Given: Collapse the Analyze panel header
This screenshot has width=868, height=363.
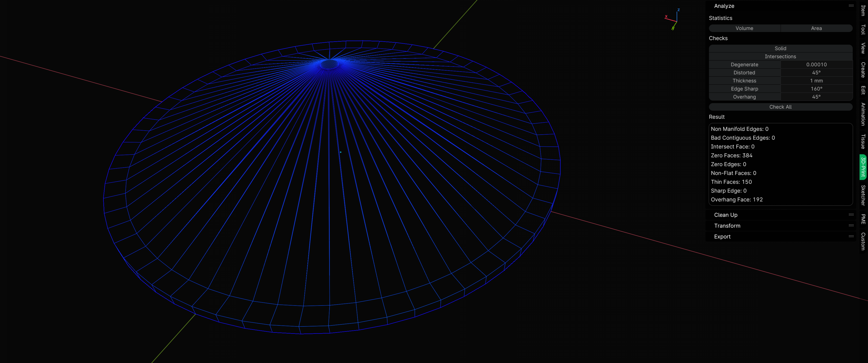Looking at the screenshot, I should [x=724, y=6].
